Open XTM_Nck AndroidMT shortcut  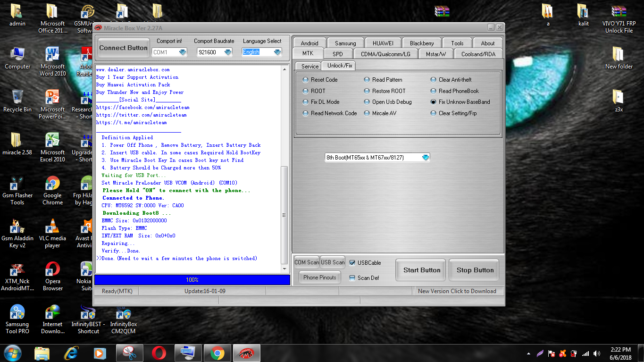coord(17,276)
